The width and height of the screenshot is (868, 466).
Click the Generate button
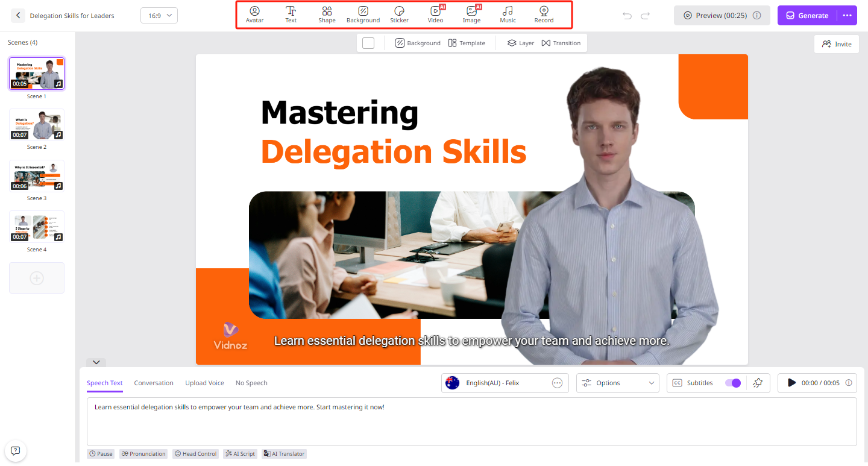(x=807, y=15)
